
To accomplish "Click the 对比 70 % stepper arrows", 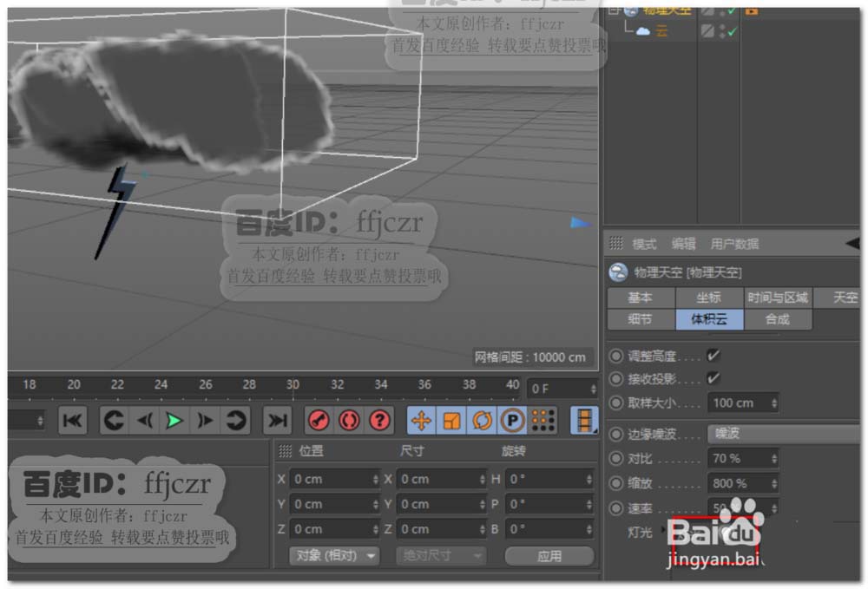I will click(x=774, y=459).
